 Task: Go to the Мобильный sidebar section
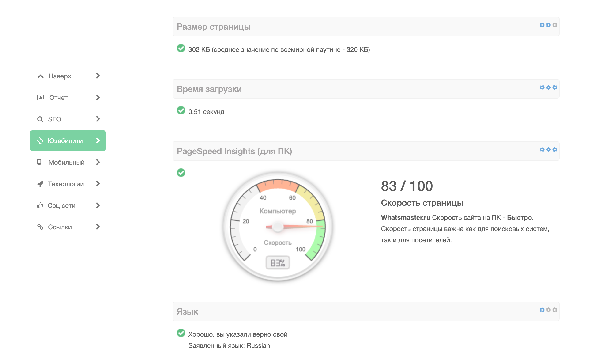(66, 162)
